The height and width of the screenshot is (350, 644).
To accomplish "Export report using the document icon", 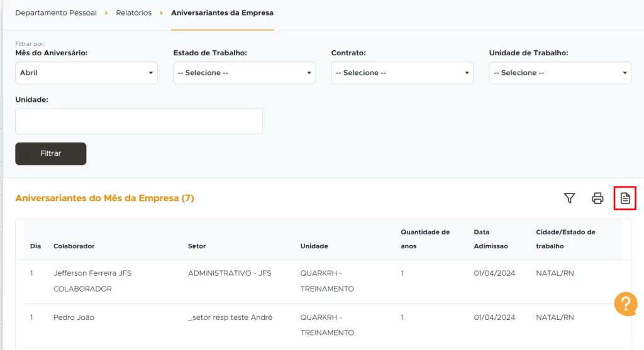I will tap(625, 199).
